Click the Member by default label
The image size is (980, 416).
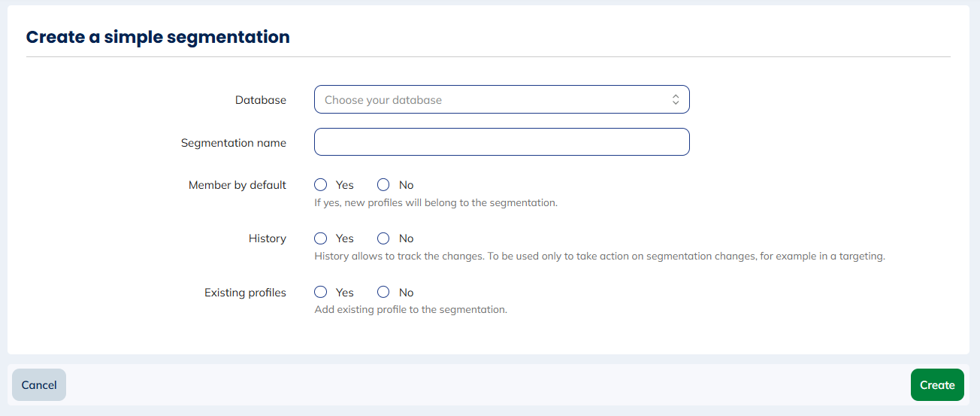point(237,185)
